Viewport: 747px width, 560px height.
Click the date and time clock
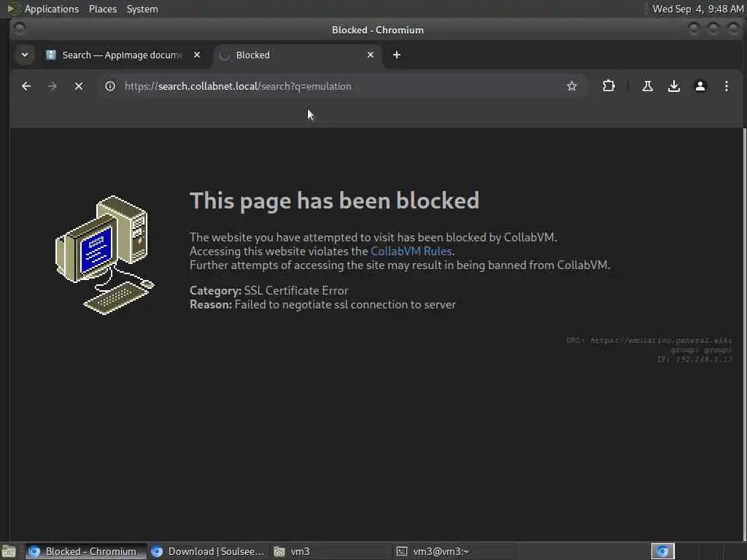(697, 9)
